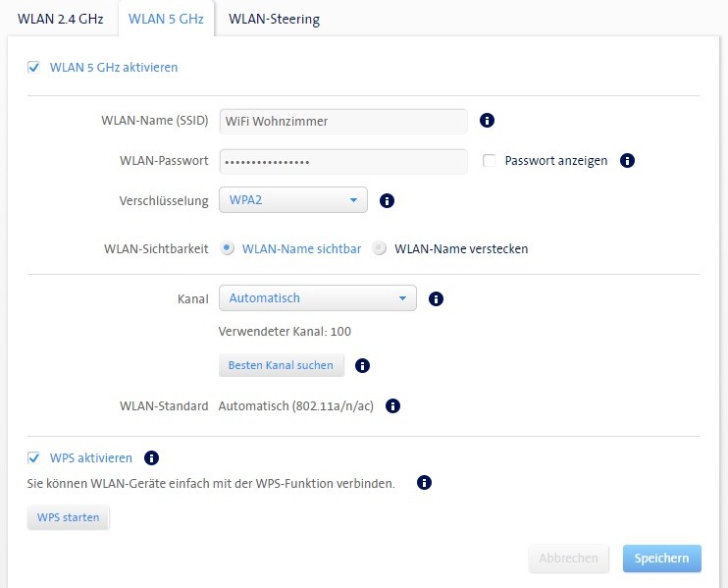Image resolution: width=728 pixels, height=588 pixels.
Task: Toggle WLAN 5 GHz aktivieren checkbox
Action: 33,68
